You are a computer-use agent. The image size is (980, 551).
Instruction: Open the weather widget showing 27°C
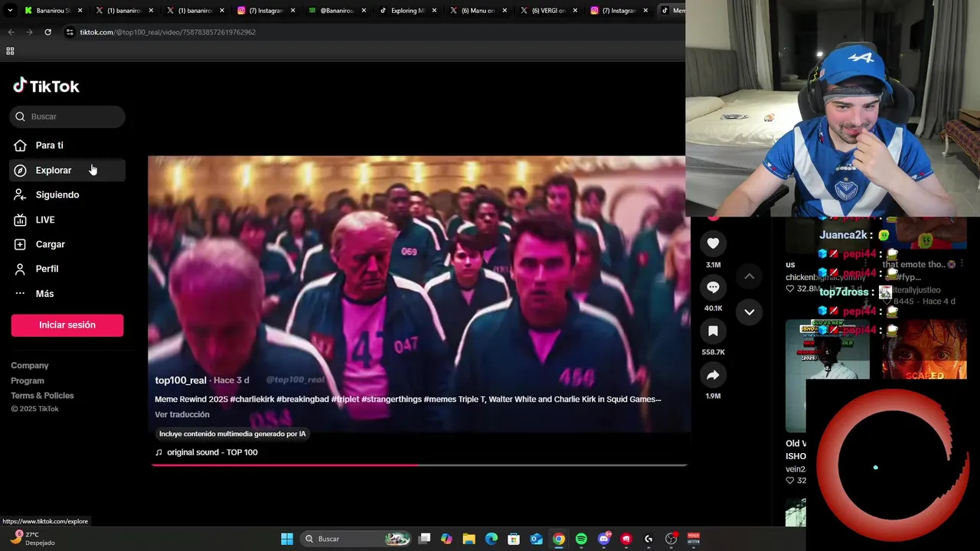coord(31,539)
